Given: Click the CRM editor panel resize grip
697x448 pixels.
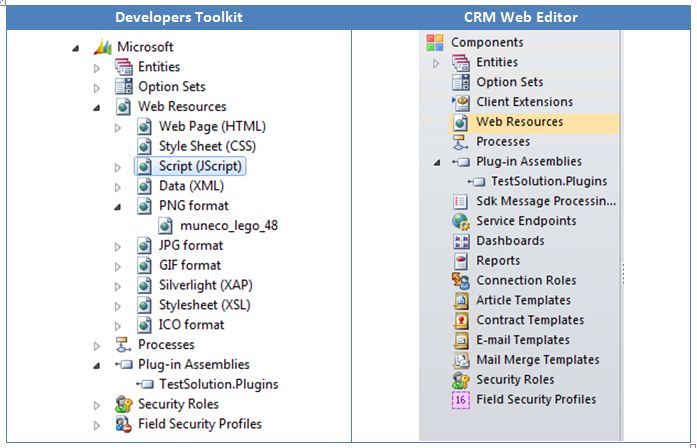Looking at the screenshot, I should (622, 272).
